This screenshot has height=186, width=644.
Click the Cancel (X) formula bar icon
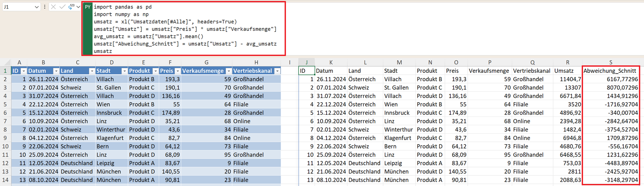click(53, 7)
